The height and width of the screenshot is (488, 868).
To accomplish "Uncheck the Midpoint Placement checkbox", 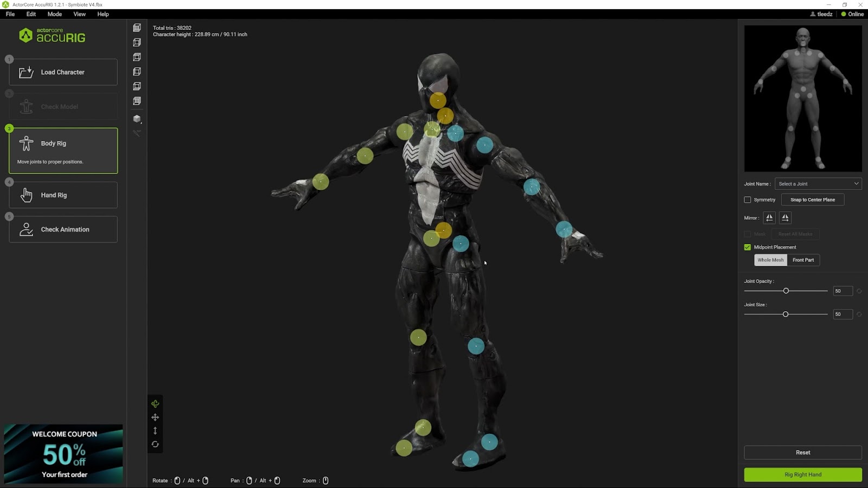I will click(748, 247).
